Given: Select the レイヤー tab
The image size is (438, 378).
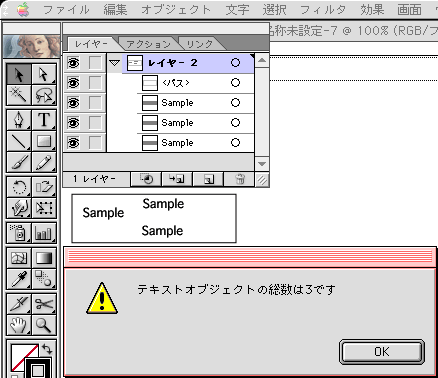Looking at the screenshot, I should pyautogui.click(x=91, y=44).
